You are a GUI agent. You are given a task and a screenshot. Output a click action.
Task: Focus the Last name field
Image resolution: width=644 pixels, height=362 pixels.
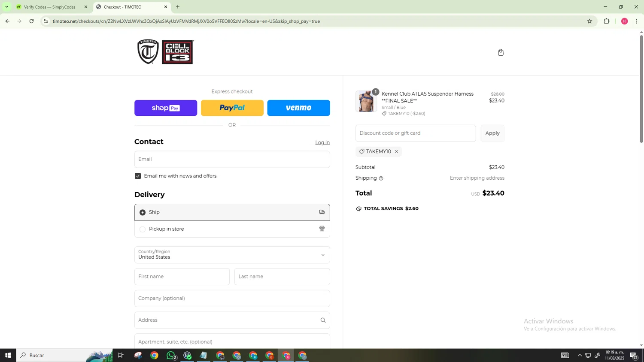(x=282, y=277)
